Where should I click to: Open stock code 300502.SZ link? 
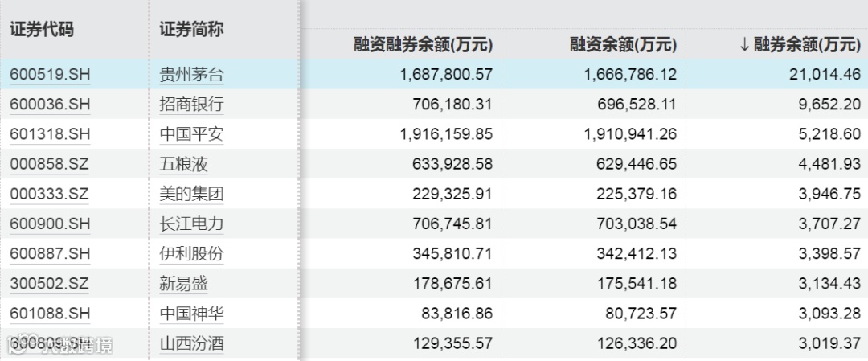tap(49, 284)
